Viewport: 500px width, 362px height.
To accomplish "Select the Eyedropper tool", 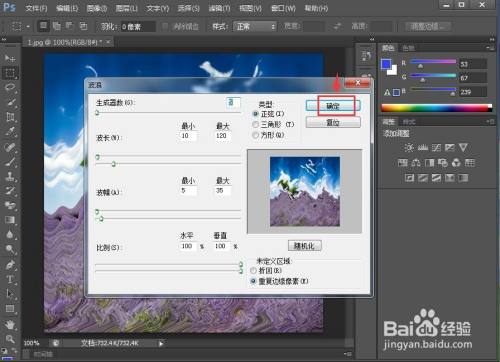I will pyautogui.click(x=10, y=131).
